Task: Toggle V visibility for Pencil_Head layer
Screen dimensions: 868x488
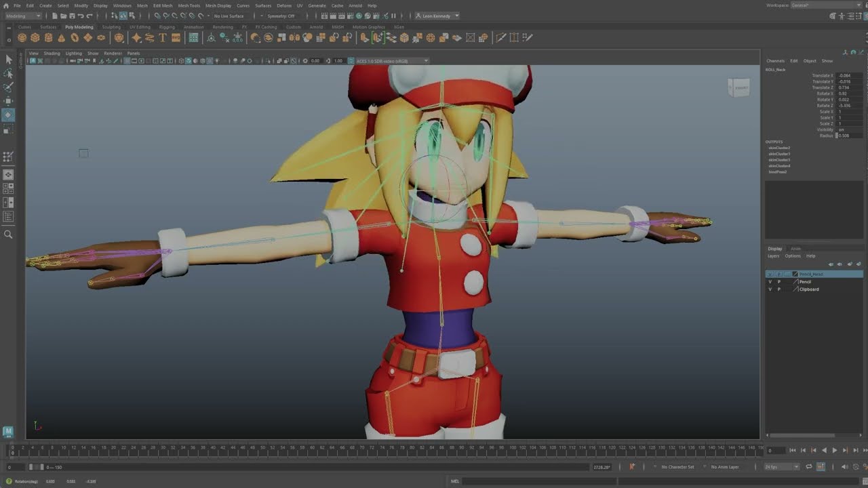Action: click(x=770, y=274)
